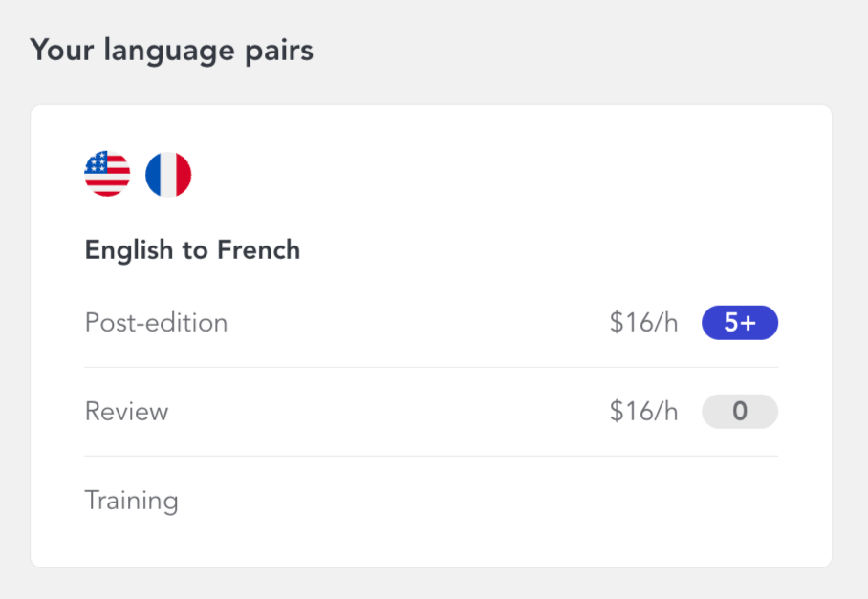Click the word pairs in the heading

279,52
